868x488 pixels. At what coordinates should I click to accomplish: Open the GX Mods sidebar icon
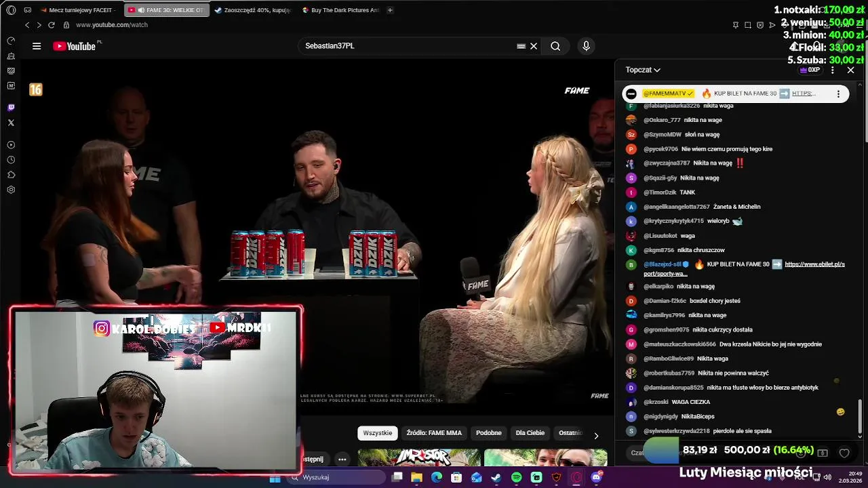click(x=11, y=70)
